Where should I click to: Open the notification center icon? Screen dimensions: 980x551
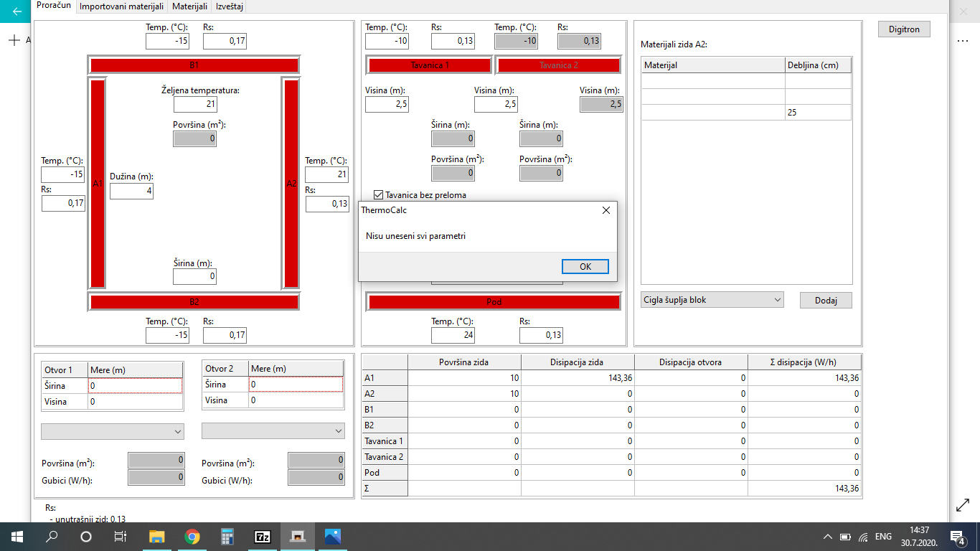point(957,537)
